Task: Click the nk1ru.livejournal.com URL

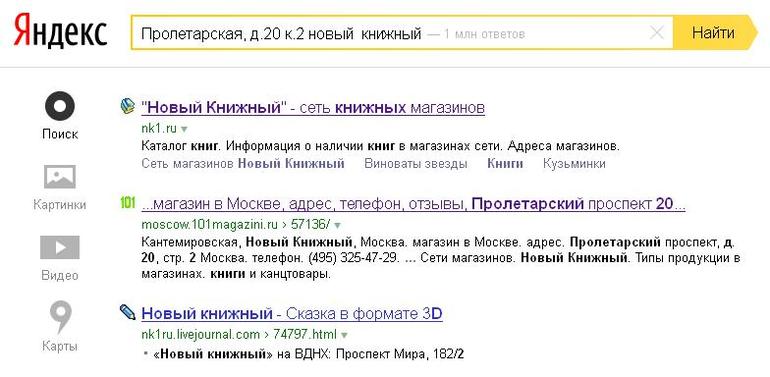Action: (x=200, y=335)
